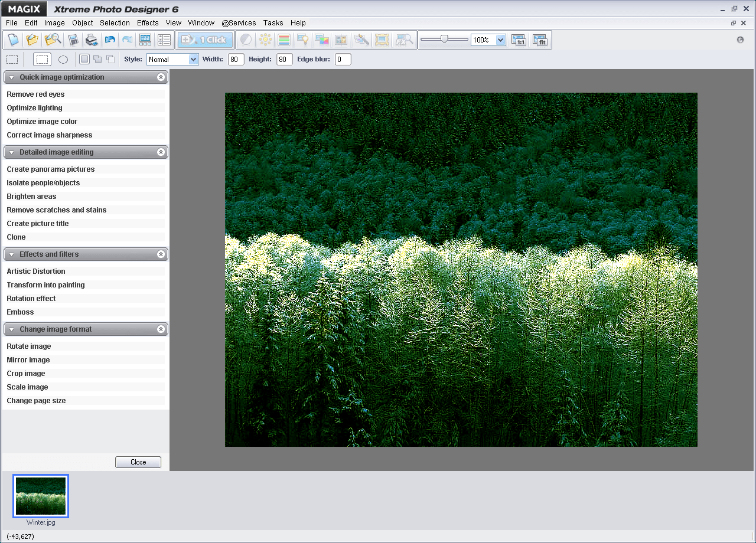This screenshot has height=543, width=756.
Task: Click Close at the panel bottom
Action: click(138, 462)
